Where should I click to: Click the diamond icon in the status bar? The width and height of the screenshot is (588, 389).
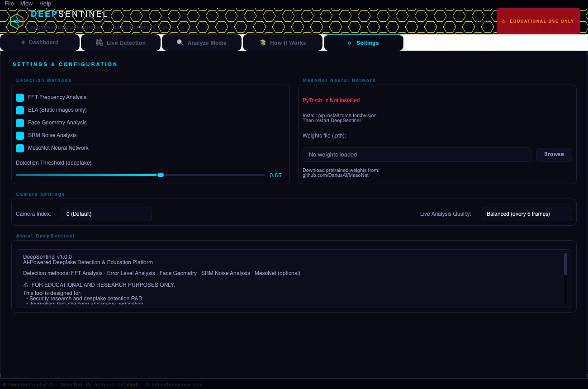(x=5, y=384)
